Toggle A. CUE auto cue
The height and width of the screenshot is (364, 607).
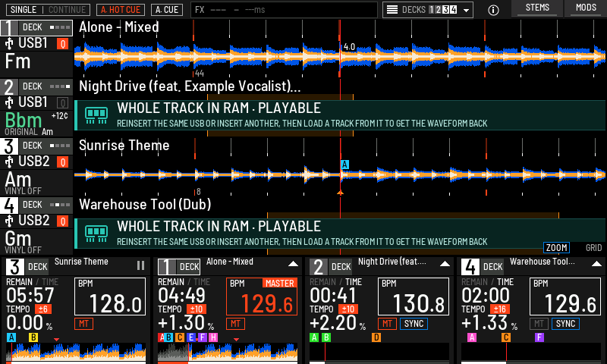[x=167, y=10]
